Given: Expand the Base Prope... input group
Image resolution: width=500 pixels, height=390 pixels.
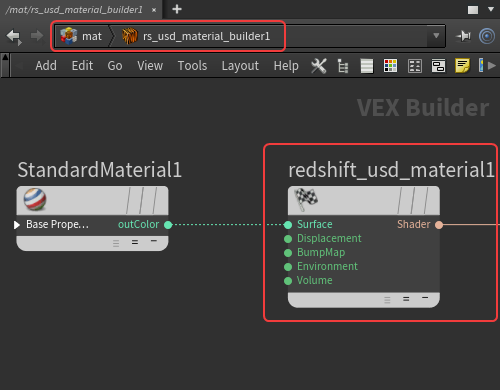Looking at the screenshot, I should click(x=17, y=225).
